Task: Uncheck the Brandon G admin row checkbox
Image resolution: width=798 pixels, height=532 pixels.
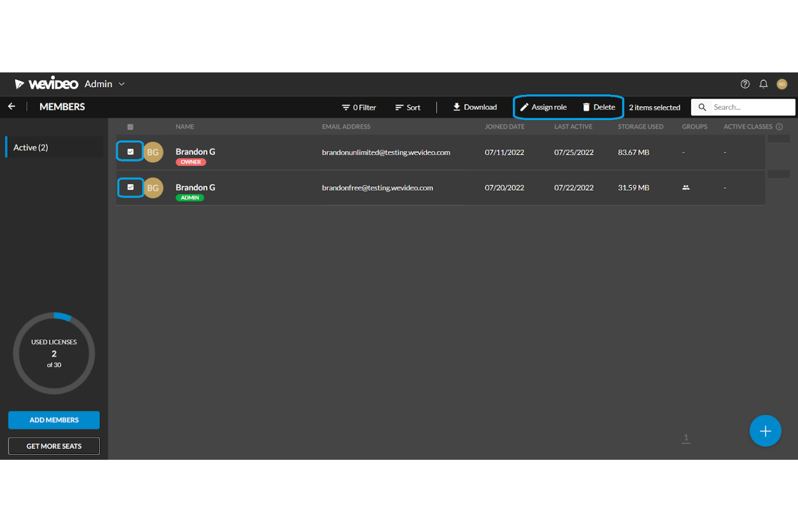Action: [x=130, y=188]
